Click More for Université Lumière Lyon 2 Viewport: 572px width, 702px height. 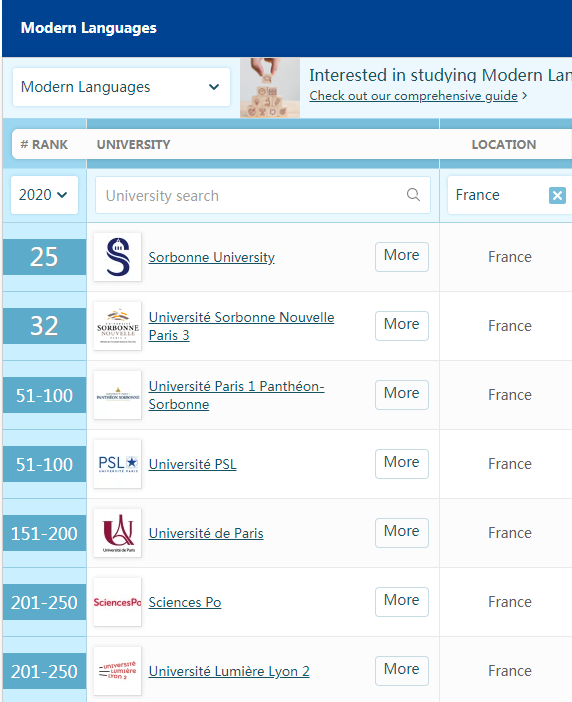point(402,671)
